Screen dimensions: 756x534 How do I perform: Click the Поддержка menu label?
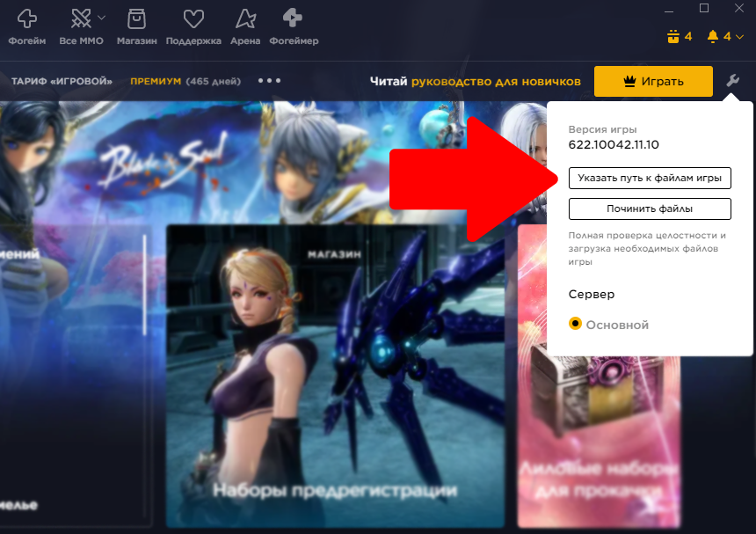pos(193,41)
